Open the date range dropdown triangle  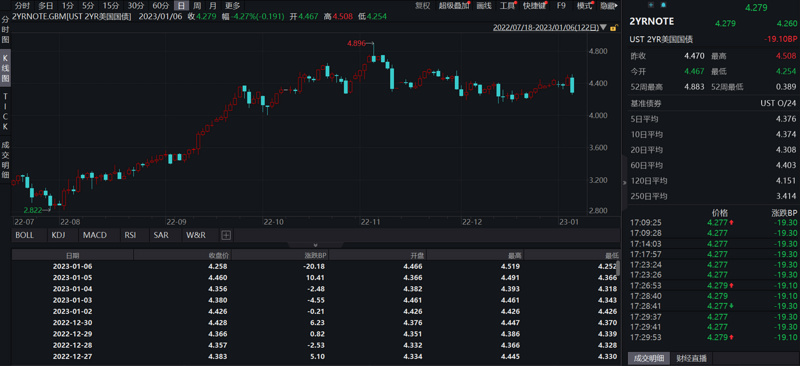(604, 28)
